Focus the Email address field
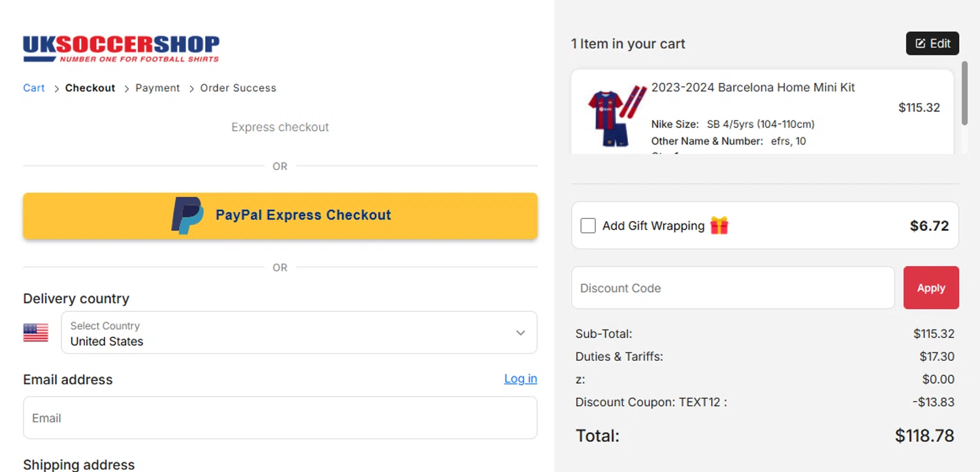 pos(280,418)
